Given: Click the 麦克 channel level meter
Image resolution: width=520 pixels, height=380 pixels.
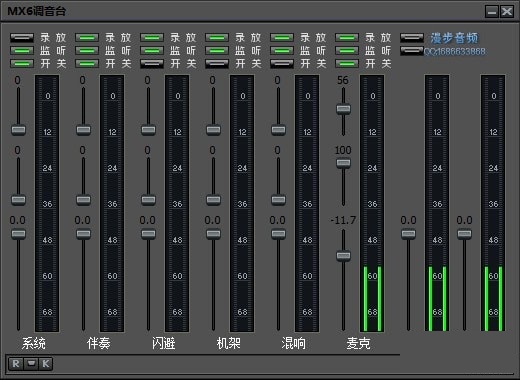Looking at the screenshot, I should click(x=372, y=203).
